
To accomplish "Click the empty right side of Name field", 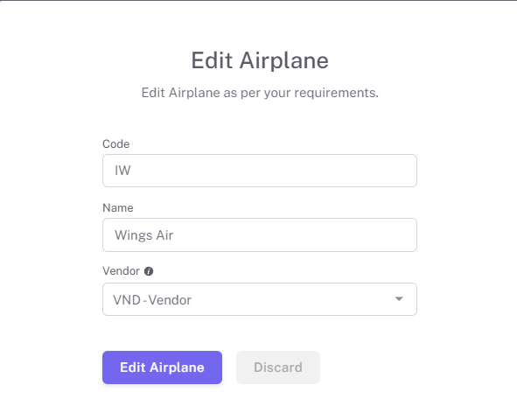I will [x=330, y=234].
